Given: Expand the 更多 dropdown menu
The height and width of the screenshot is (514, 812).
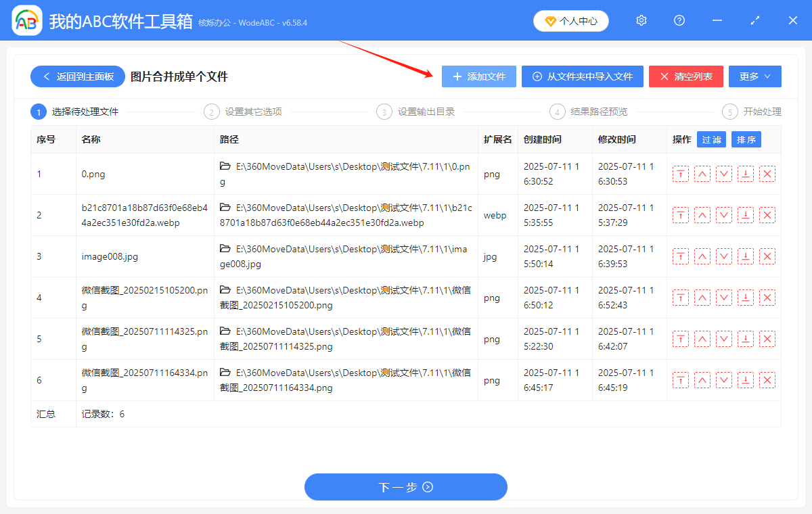Looking at the screenshot, I should 754,76.
